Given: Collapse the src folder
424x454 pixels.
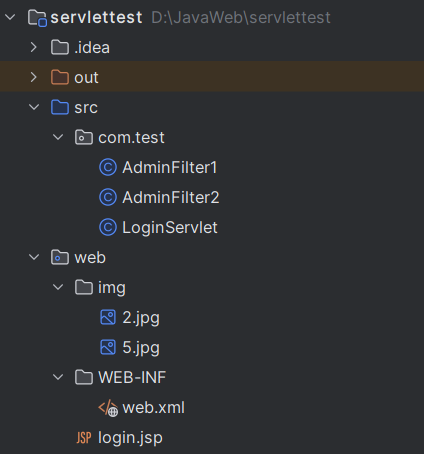Looking at the screenshot, I should point(34,107).
